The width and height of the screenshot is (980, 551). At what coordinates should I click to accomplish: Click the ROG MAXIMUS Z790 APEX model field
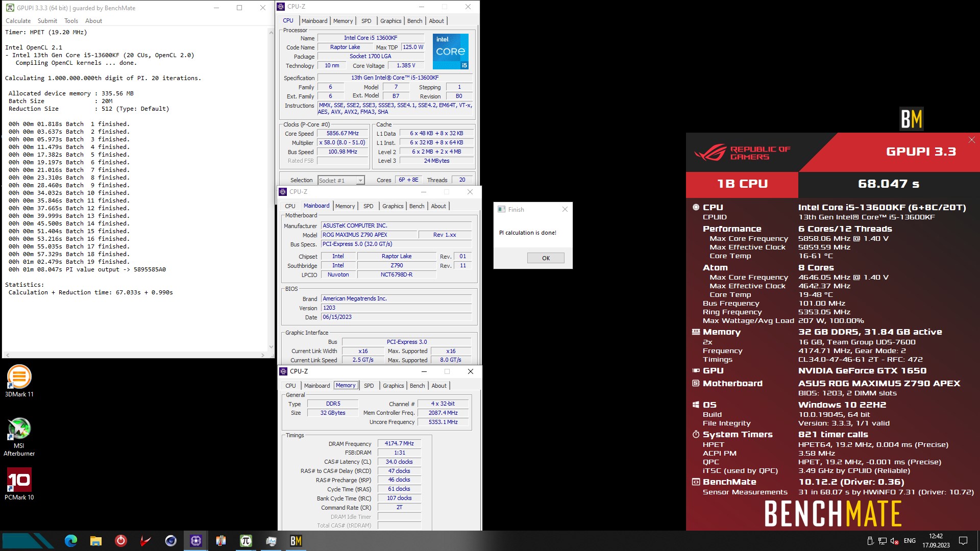pyautogui.click(x=369, y=235)
